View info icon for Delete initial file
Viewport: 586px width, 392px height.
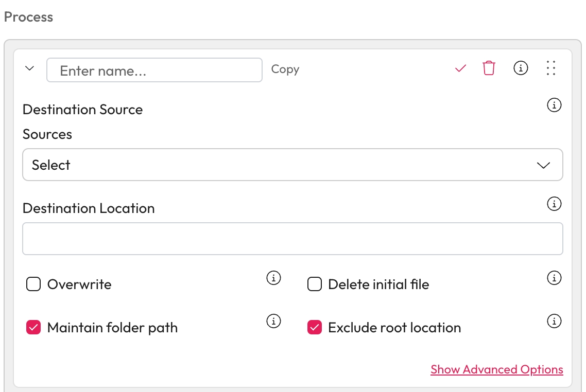click(x=554, y=278)
